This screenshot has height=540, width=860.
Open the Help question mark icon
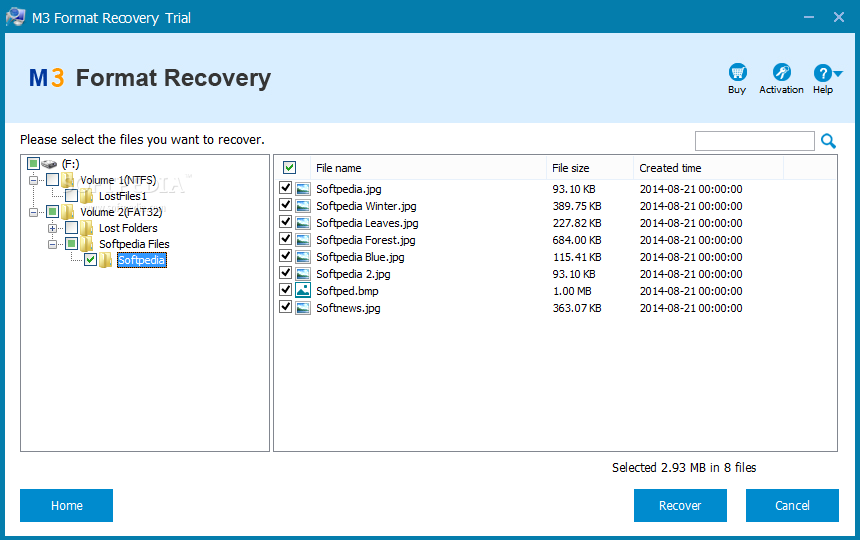coord(822,72)
